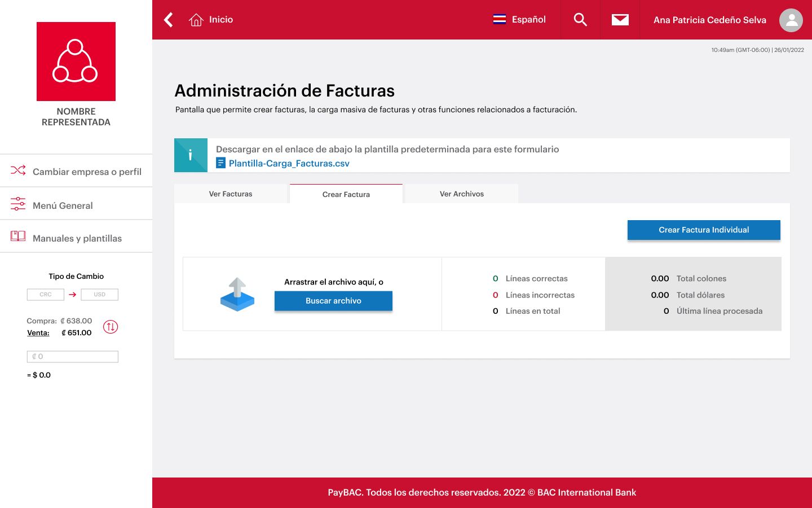Open the messages envelope icon

pos(620,19)
